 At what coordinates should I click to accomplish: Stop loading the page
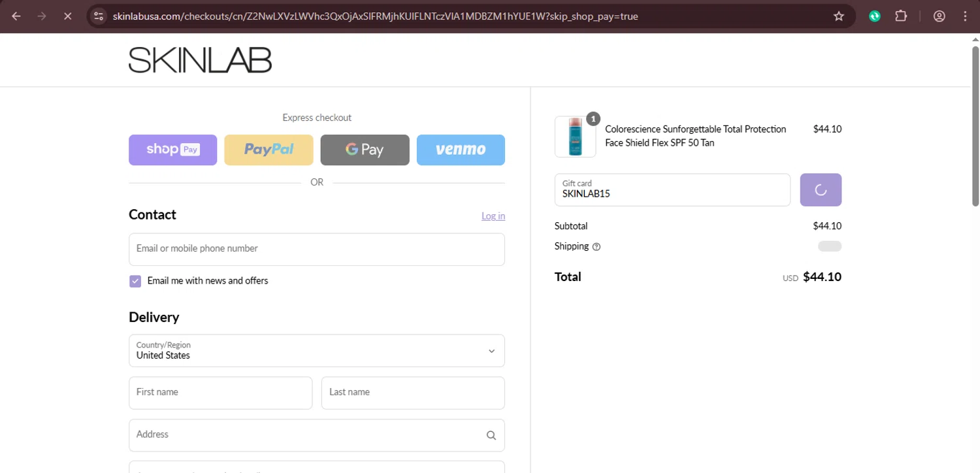67,16
